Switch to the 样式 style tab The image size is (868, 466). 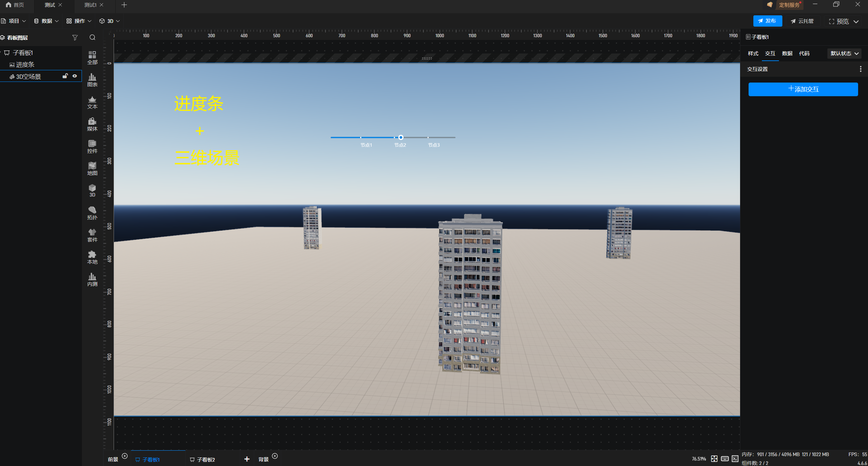tap(753, 54)
